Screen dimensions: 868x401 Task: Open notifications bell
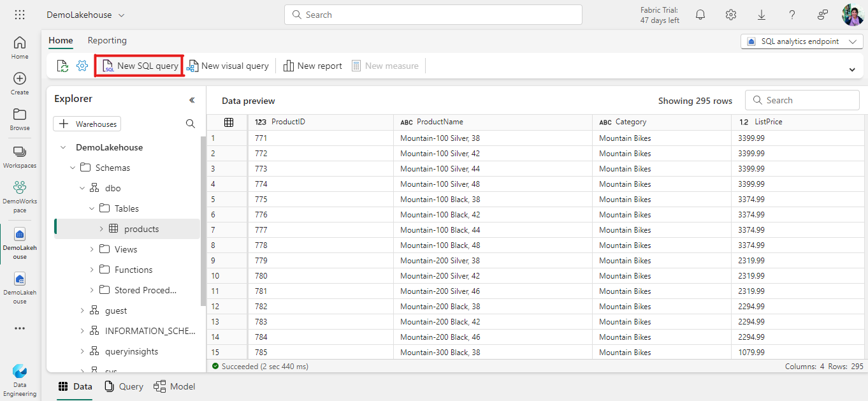700,15
